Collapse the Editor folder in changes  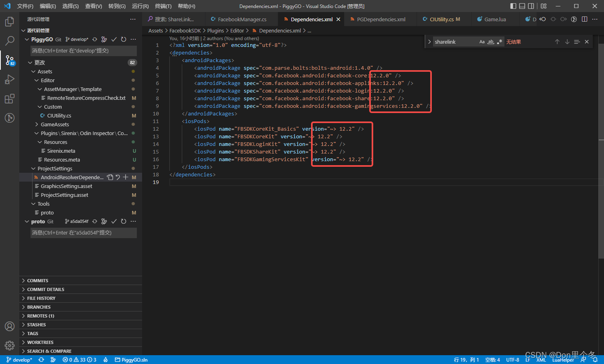pyautogui.click(x=36, y=80)
